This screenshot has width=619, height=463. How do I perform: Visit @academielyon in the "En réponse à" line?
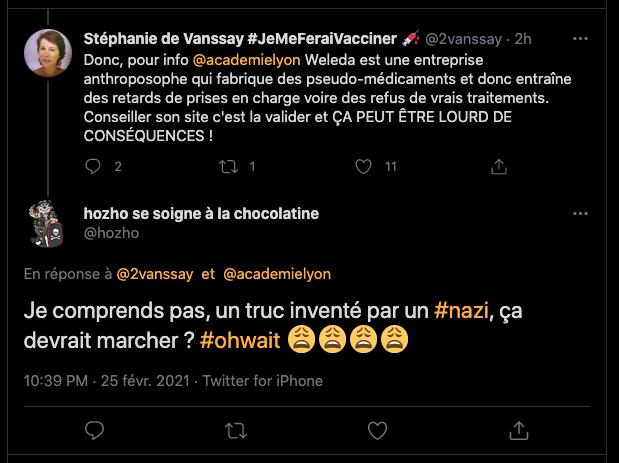[277, 273]
